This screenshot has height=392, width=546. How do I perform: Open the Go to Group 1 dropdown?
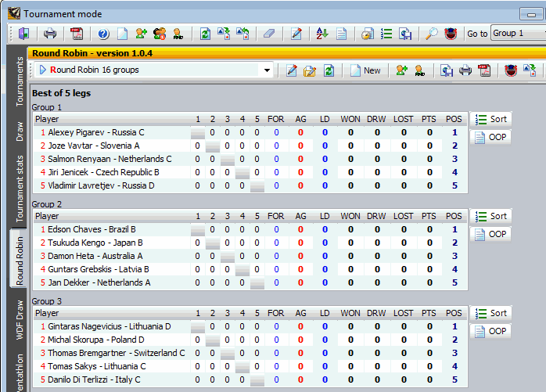click(x=516, y=34)
